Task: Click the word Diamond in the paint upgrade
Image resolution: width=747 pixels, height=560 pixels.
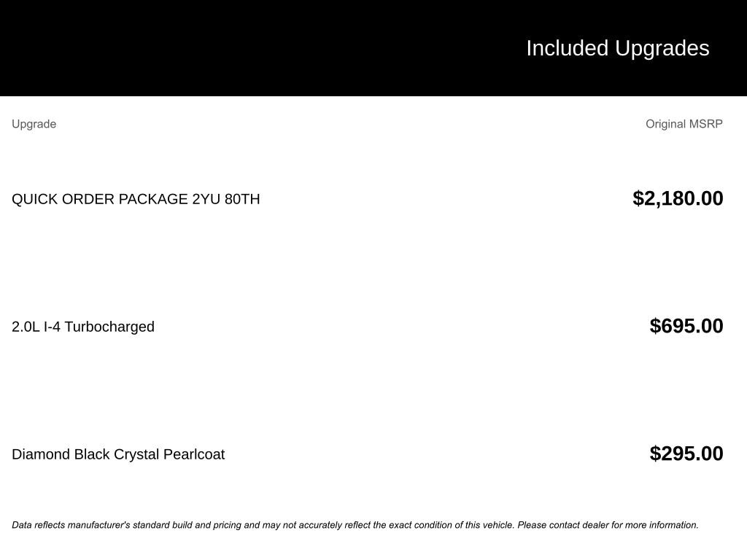Action: click(41, 454)
